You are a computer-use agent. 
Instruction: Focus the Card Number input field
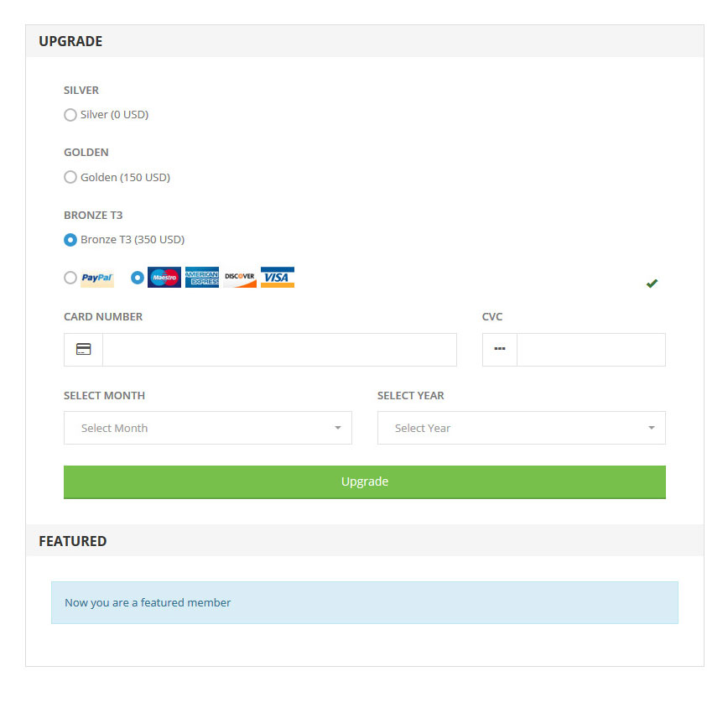pyautogui.click(x=279, y=350)
